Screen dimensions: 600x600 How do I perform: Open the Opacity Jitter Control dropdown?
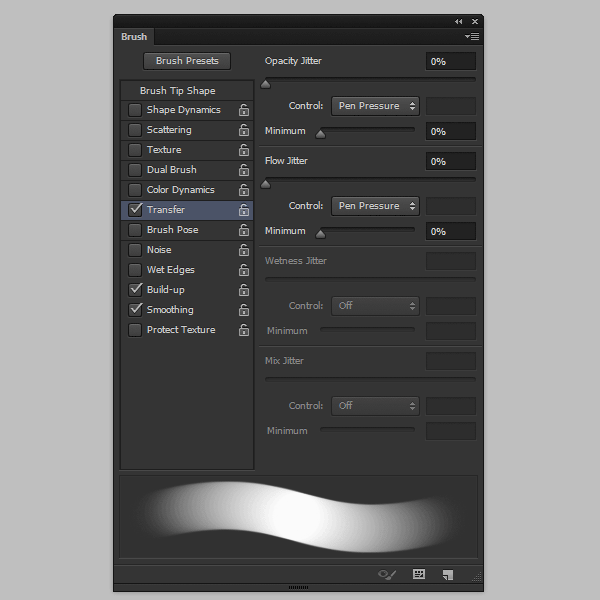point(375,106)
